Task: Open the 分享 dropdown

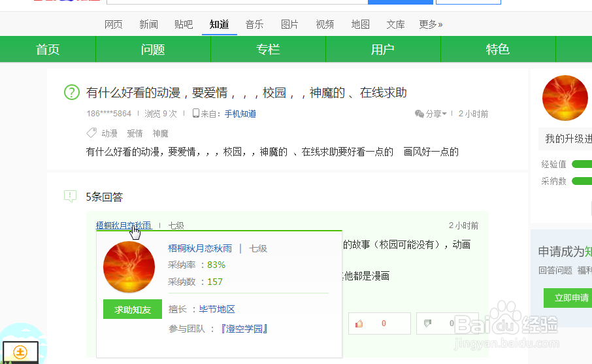Action: tap(436, 114)
